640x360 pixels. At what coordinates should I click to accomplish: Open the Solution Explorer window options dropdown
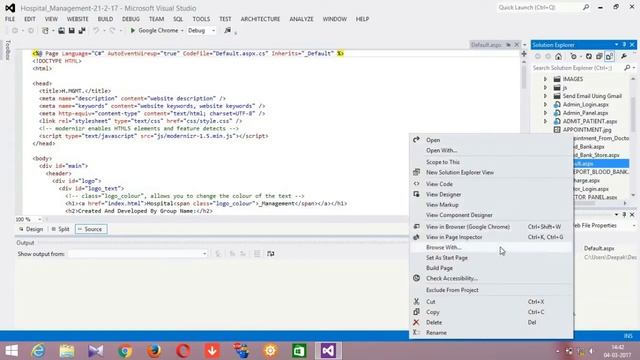(616, 44)
